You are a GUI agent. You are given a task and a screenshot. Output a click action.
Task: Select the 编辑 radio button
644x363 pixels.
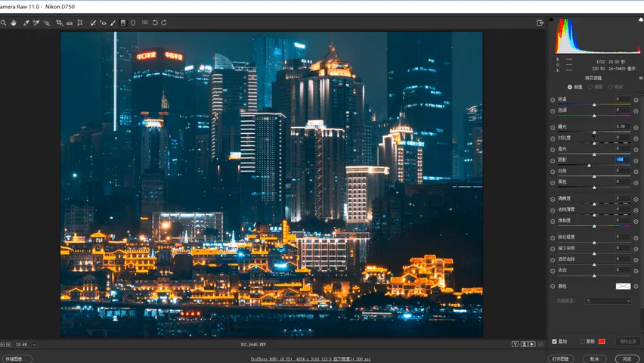pos(590,87)
